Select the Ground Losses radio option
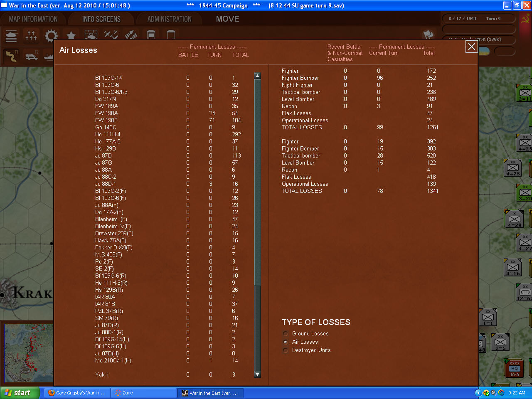 286,334
